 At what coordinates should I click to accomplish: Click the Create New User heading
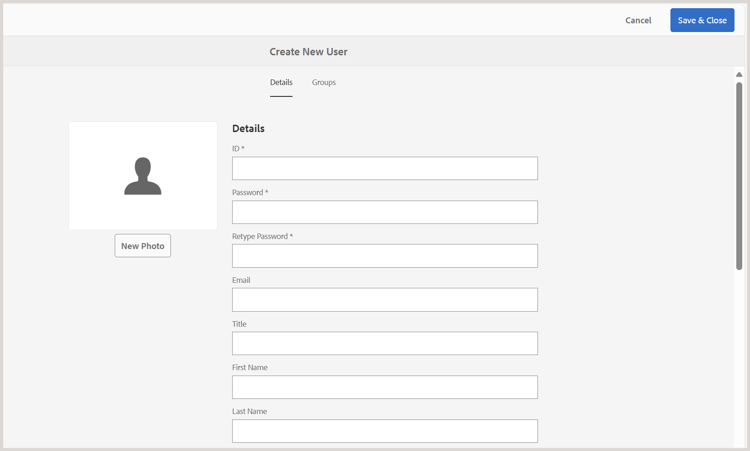309,52
